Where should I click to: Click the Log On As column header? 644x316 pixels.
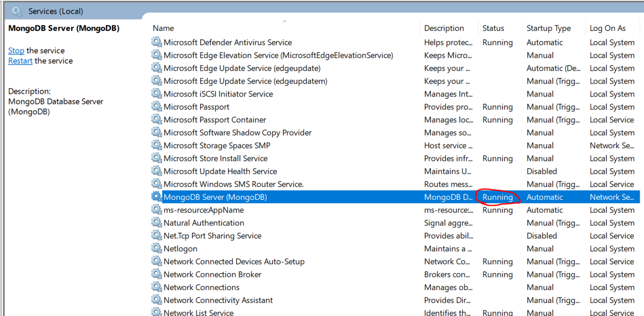pos(608,28)
